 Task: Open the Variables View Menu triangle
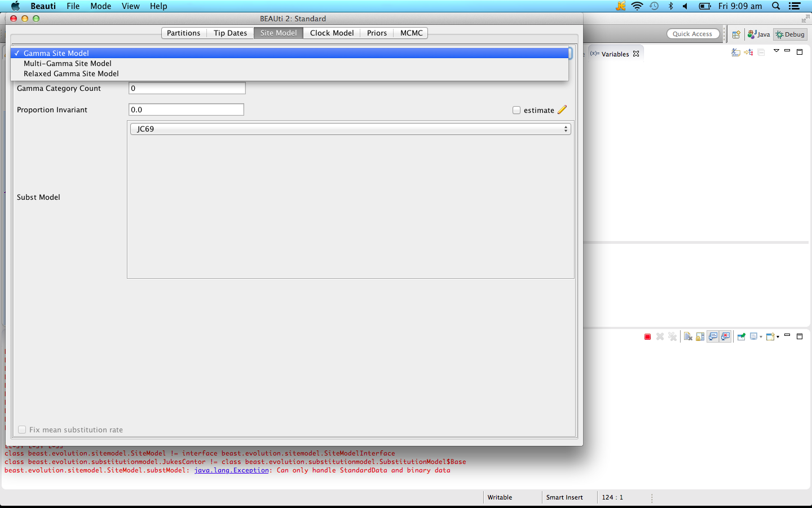coord(776,51)
